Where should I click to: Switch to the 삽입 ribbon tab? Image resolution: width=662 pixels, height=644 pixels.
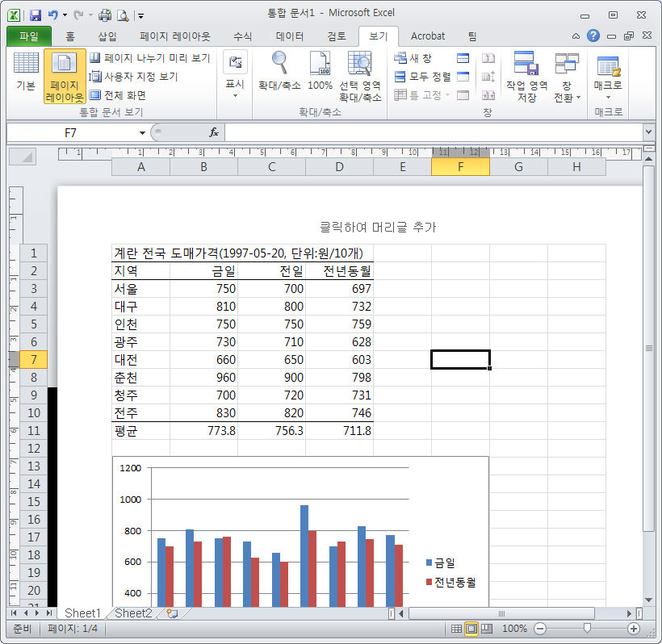(x=107, y=36)
